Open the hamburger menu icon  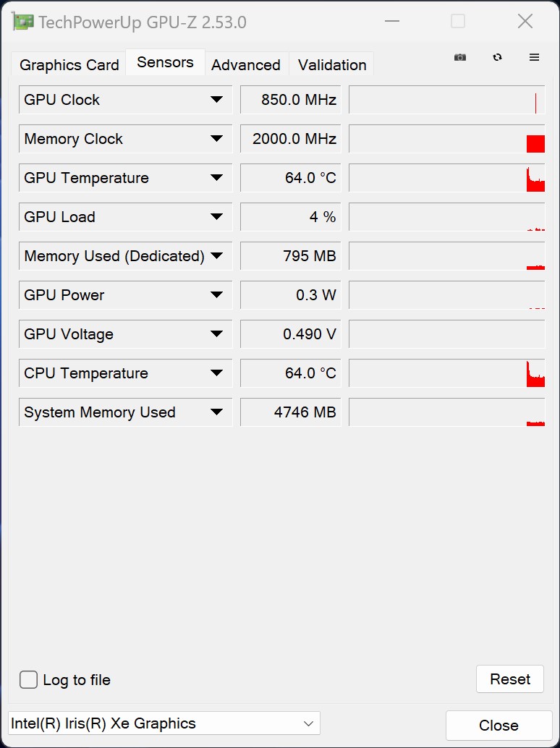click(x=535, y=58)
